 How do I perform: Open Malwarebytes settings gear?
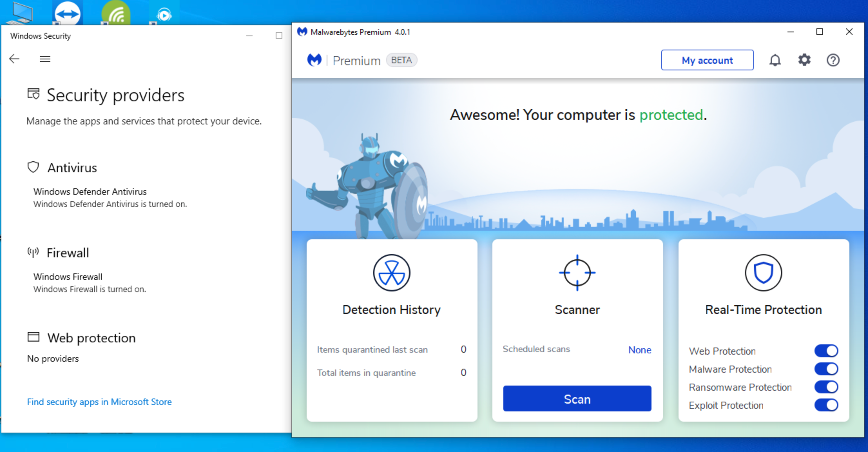[804, 60]
